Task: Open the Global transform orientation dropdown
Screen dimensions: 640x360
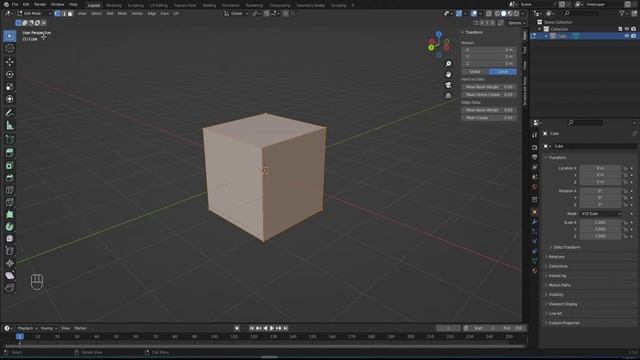Action: tap(236, 13)
